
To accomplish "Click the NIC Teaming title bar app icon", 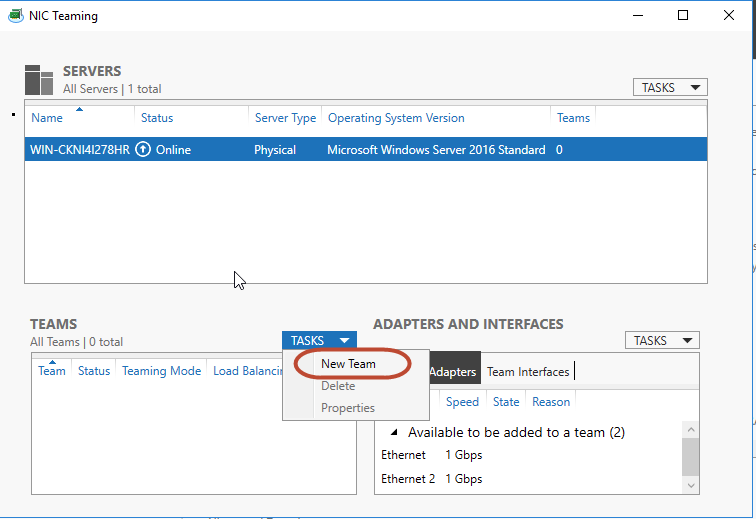I will (x=15, y=15).
